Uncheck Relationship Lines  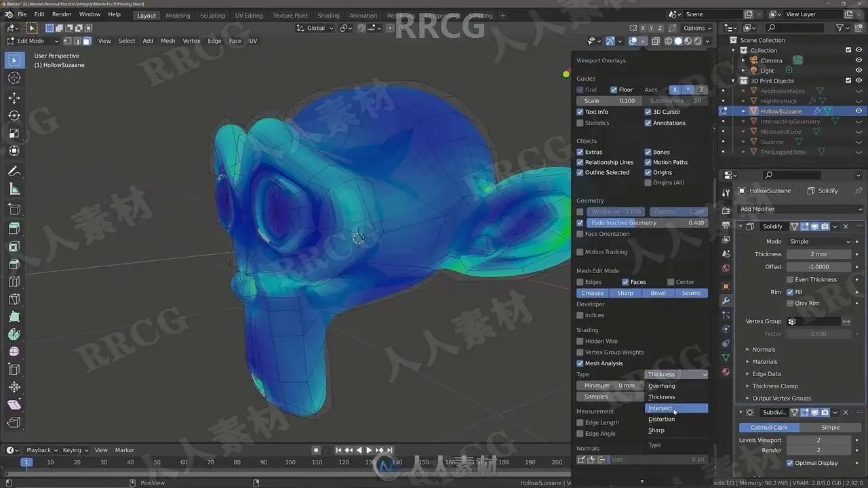pos(580,162)
